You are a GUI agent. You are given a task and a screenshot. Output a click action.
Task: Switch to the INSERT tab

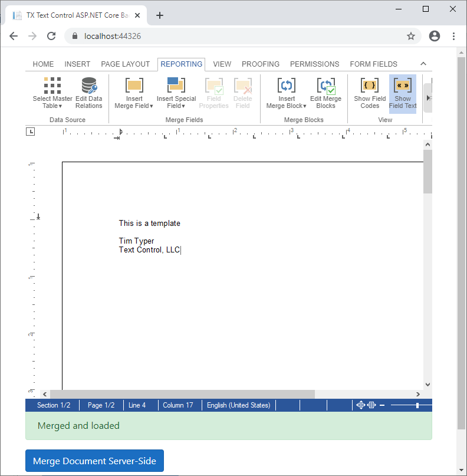pos(77,64)
